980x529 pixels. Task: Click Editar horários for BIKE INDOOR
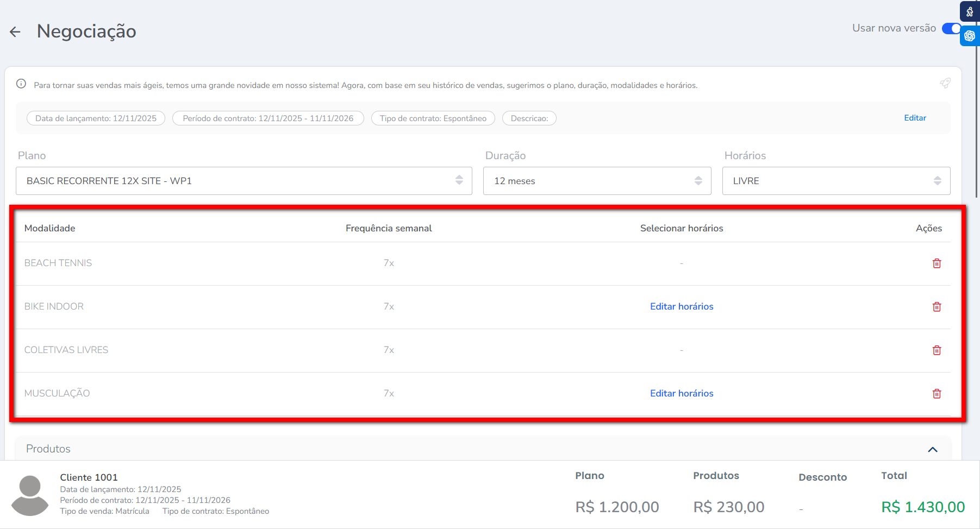click(x=682, y=306)
